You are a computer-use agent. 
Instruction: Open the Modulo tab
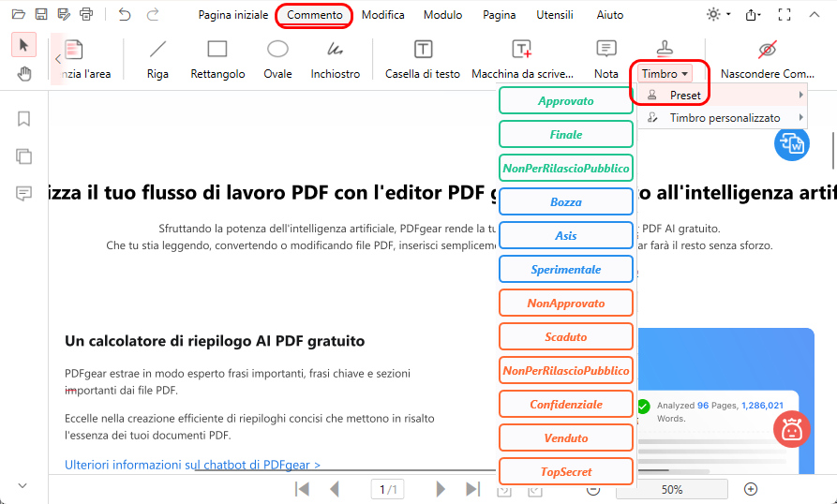[x=442, y=15]
